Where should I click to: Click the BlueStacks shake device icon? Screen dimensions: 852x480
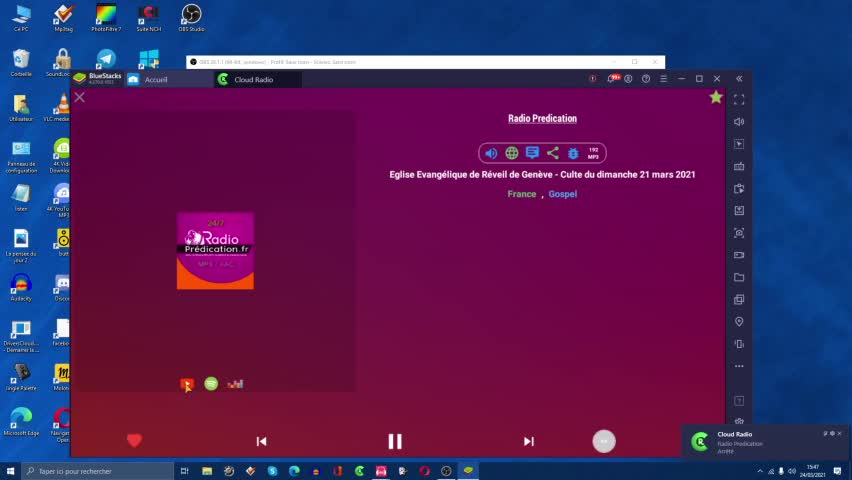point(739,344)
